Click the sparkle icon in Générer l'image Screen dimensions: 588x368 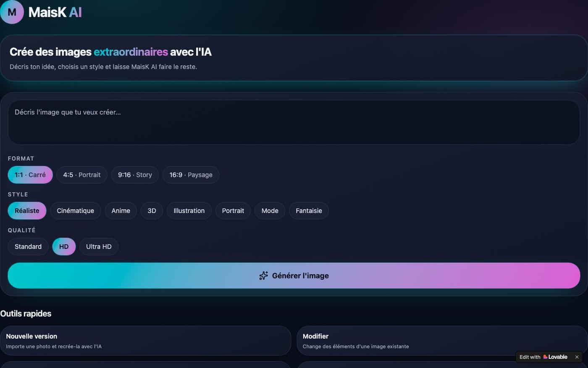tap(263, 275)
